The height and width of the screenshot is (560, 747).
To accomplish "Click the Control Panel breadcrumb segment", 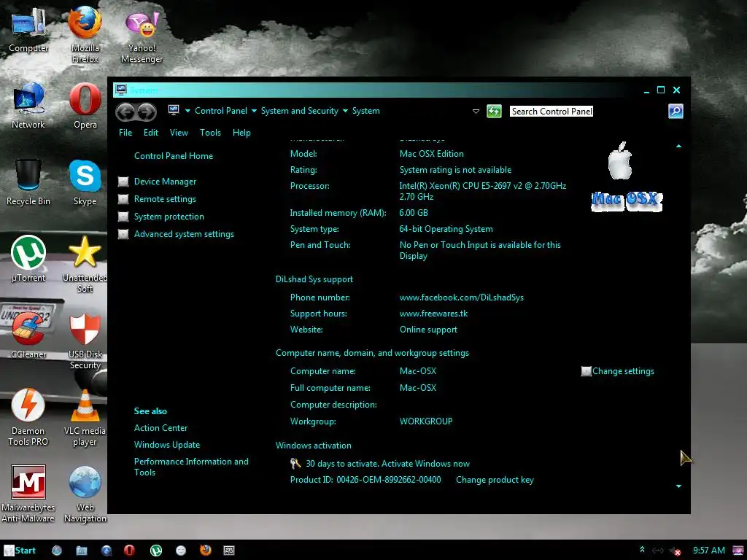I will click(220, 111).
